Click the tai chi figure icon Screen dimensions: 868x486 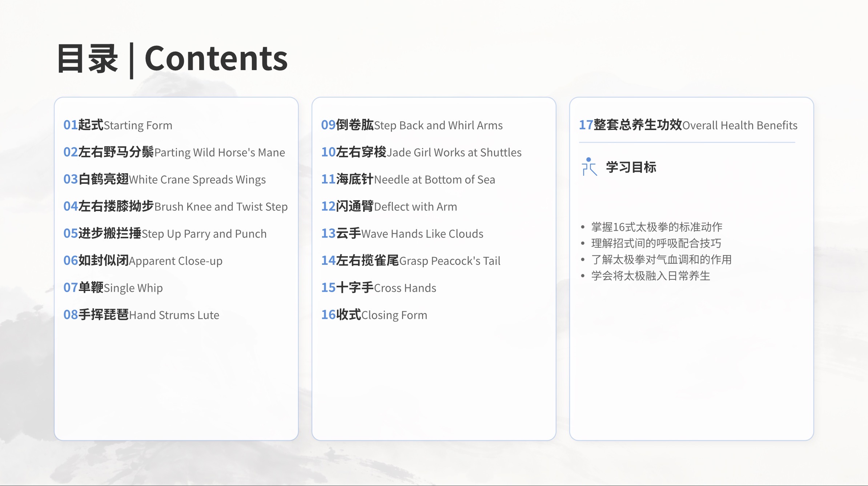point(589,167)
